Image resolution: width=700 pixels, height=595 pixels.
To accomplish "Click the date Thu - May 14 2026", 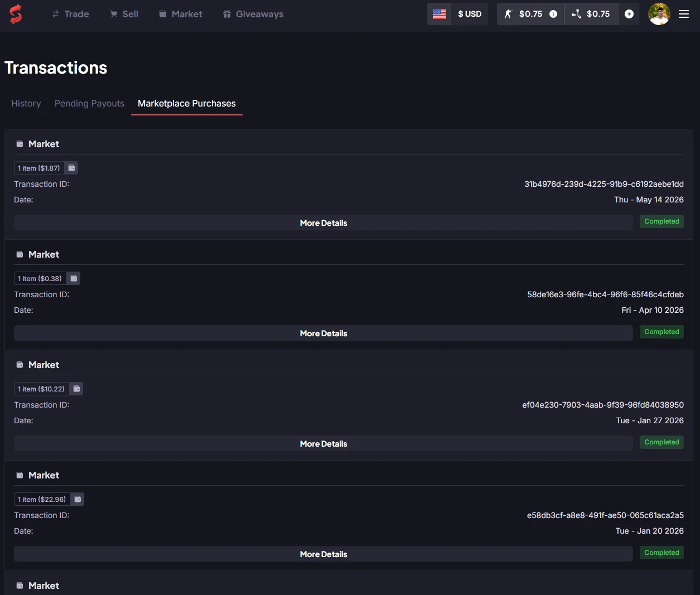I will (649, 200).
